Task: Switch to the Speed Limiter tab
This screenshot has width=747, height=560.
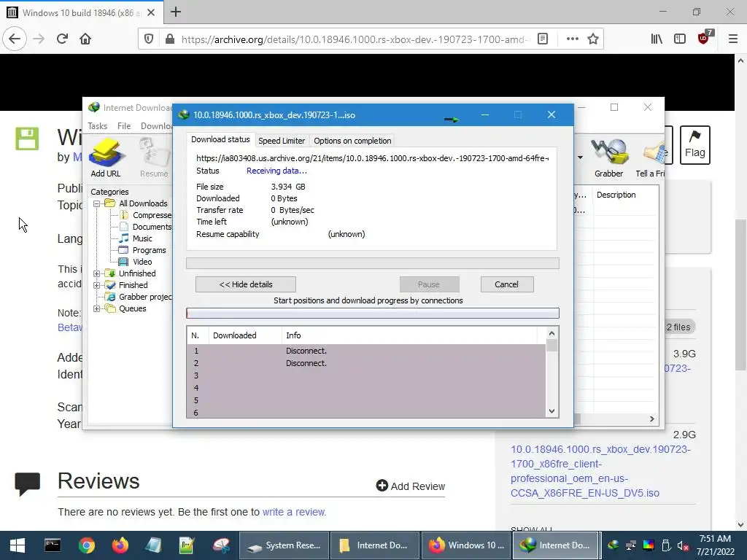Action: (282, 141)
